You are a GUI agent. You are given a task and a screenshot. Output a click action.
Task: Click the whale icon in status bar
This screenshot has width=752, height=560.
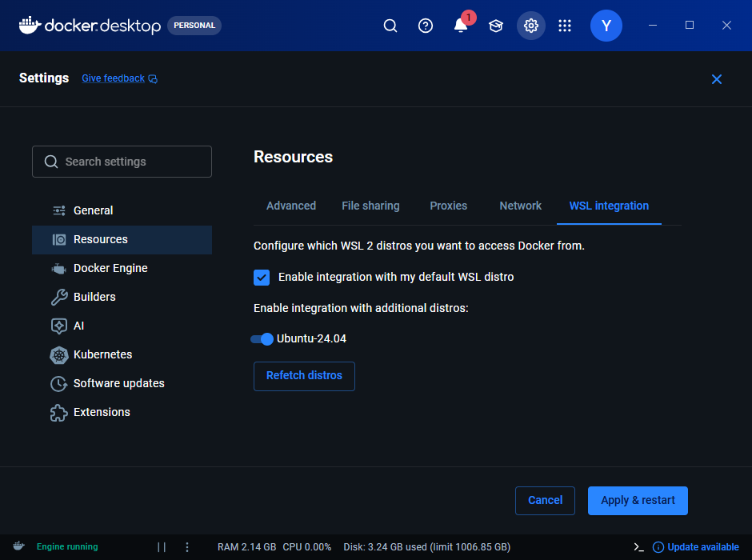(x=18, y=546)
